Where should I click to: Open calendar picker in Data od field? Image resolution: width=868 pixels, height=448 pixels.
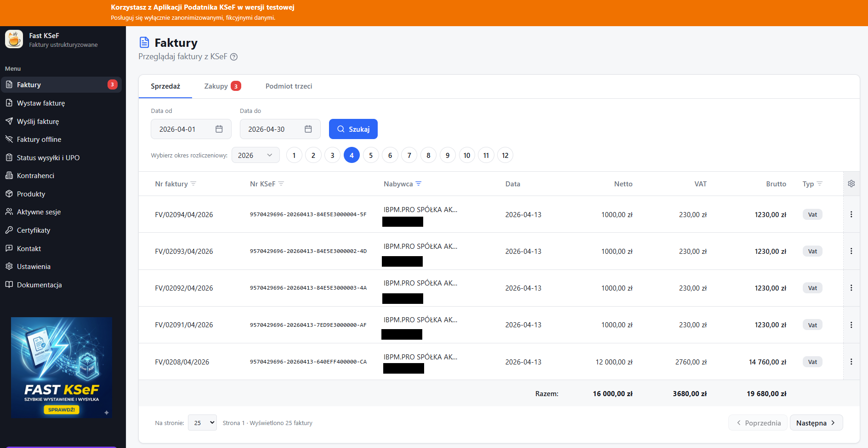219,129
